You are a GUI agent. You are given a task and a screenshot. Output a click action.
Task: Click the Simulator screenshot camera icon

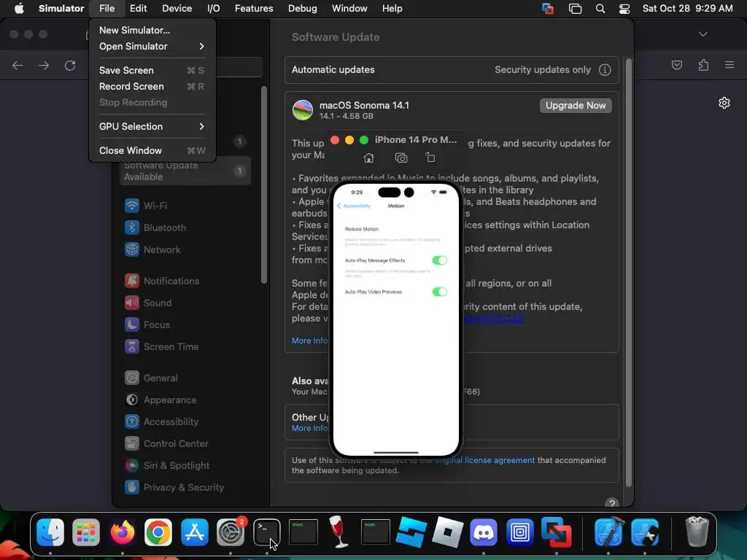pos(401,157)
